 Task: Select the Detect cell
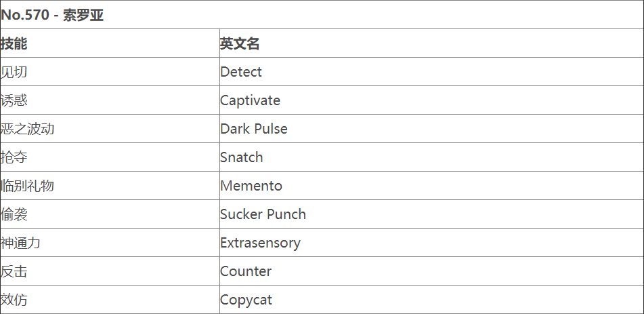241,72
